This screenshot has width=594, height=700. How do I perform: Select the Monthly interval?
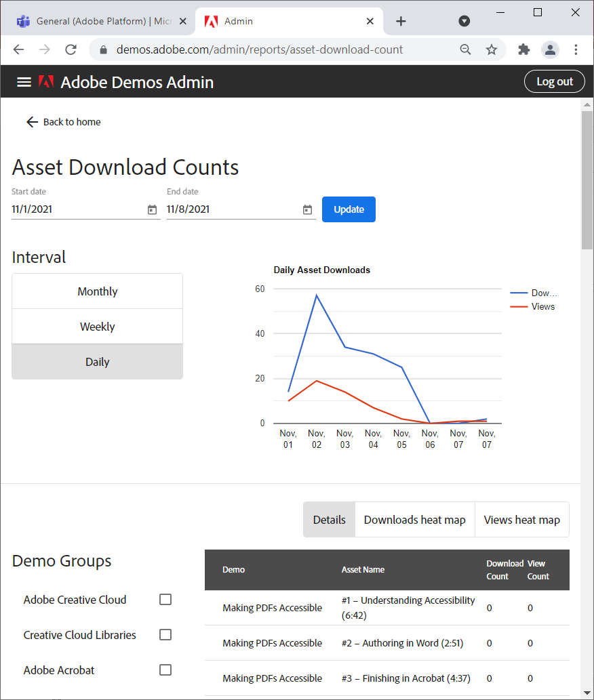pyautogui.click(x=98, y=291)
